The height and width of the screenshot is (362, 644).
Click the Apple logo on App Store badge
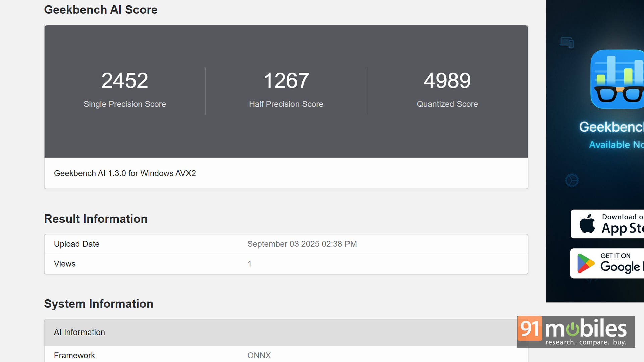tap(587, 224)
